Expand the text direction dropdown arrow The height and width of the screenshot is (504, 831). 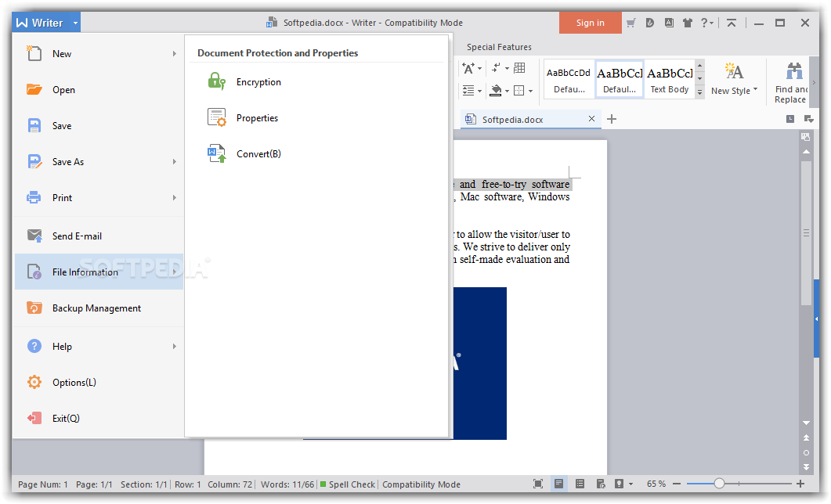(x=479, y=68)
